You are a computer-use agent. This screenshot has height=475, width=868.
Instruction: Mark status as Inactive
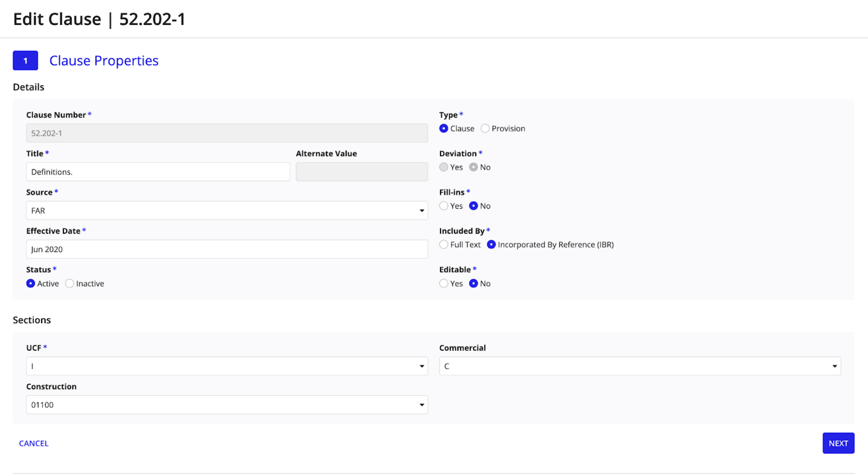click(69, 283)
